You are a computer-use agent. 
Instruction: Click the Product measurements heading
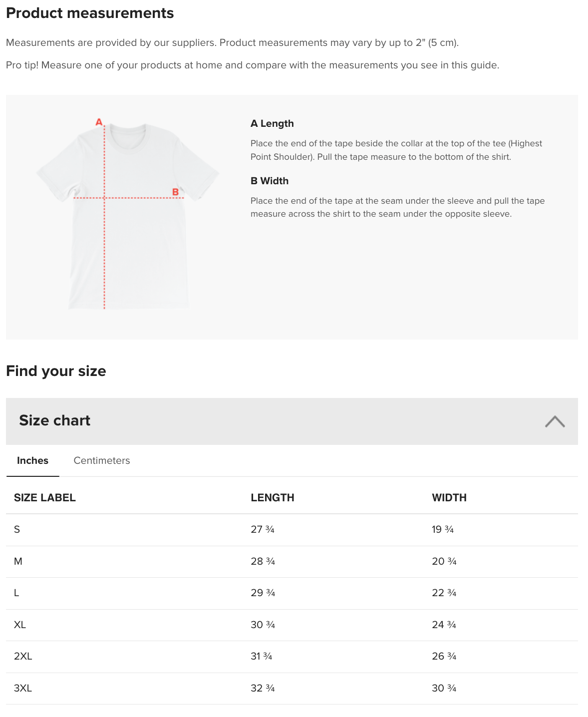[x=90, y=13]
